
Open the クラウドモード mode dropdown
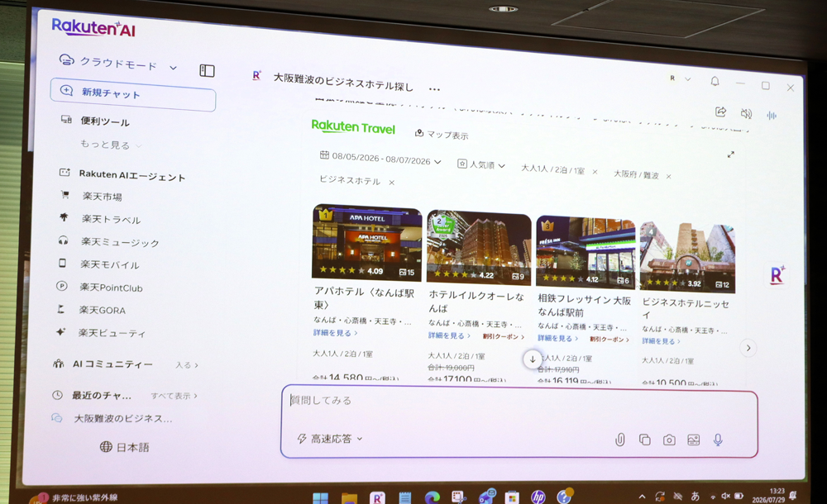tap(118, 64)
